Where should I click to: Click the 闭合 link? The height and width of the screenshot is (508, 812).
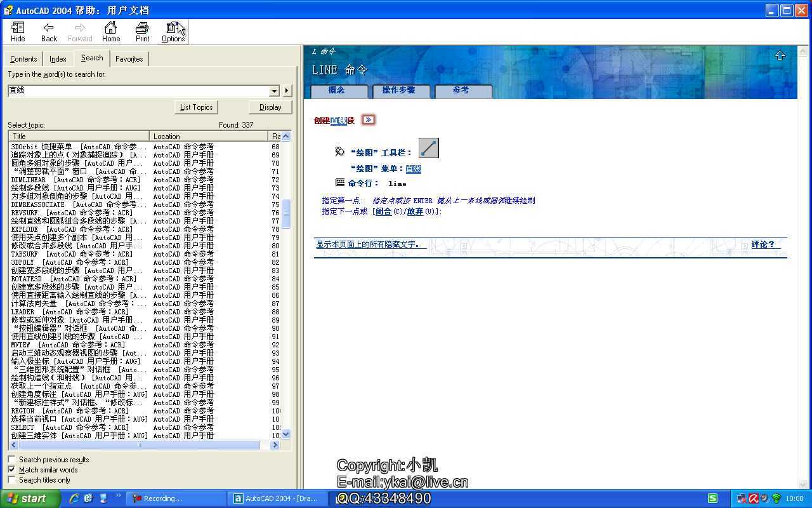coord(383,211)
